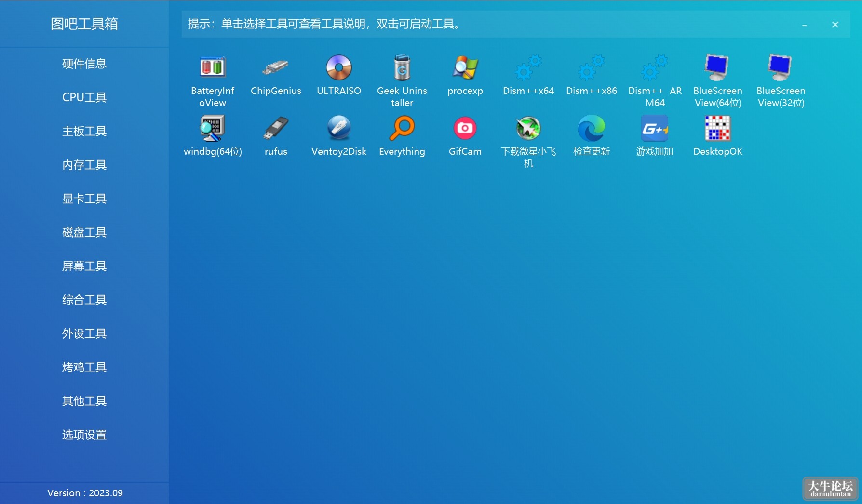Go to 显卡工具 category
The width and height of the screenshot is (862, 504).
pyautogui.click(x=84, y=199)
